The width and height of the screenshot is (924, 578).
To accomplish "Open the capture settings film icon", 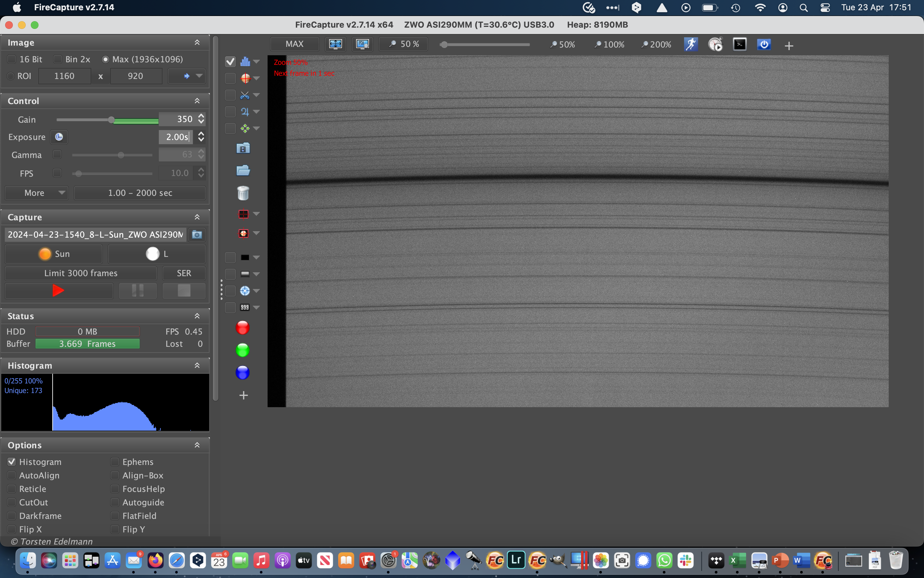I will click(x=243, y=148).
